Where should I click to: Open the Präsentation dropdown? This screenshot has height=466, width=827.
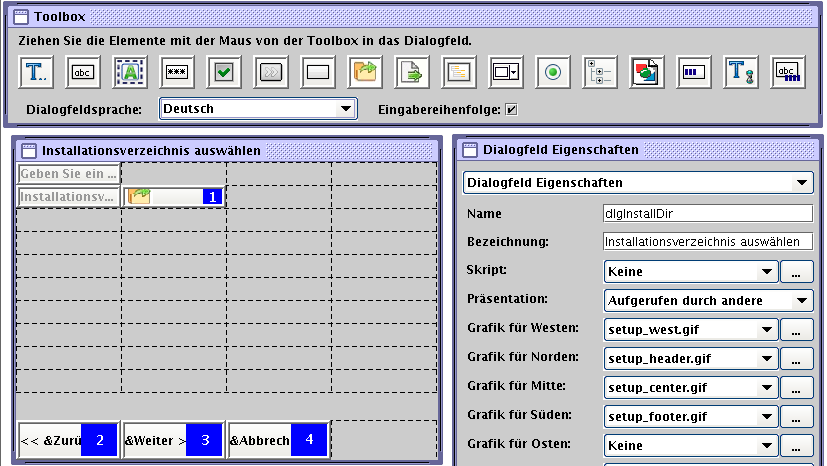click(708, 300)
